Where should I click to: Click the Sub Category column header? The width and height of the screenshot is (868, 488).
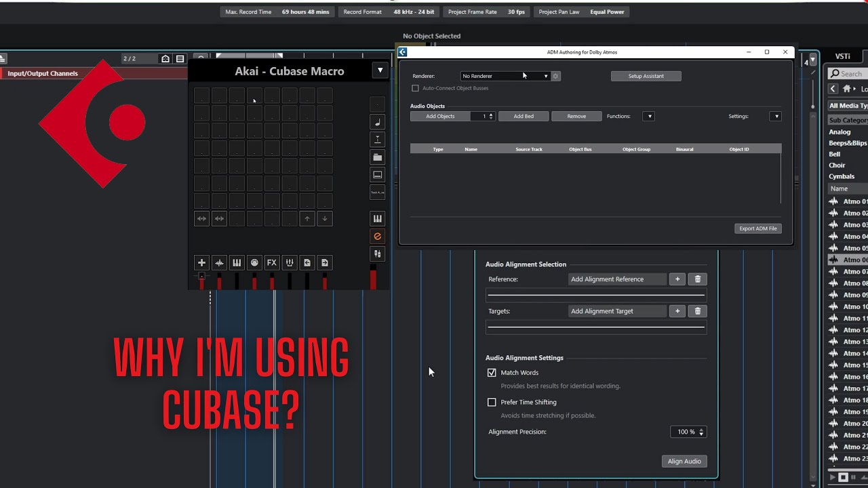click(x=848, y=120)
